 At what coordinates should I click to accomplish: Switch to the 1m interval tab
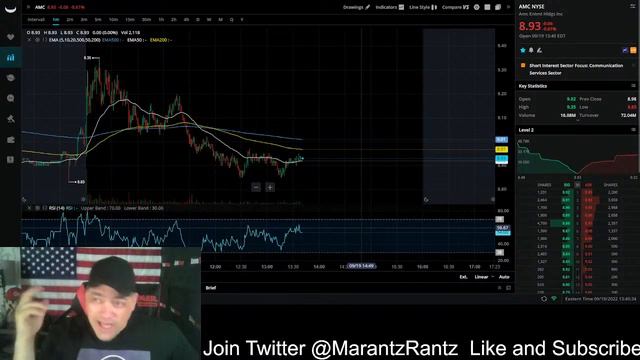click(56, 20)
